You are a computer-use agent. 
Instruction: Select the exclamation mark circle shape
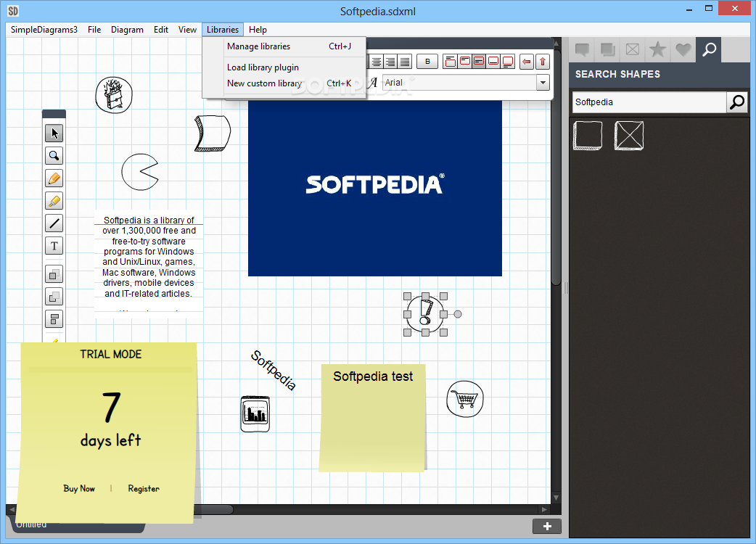pyautogui.click(x=425, y=314)
